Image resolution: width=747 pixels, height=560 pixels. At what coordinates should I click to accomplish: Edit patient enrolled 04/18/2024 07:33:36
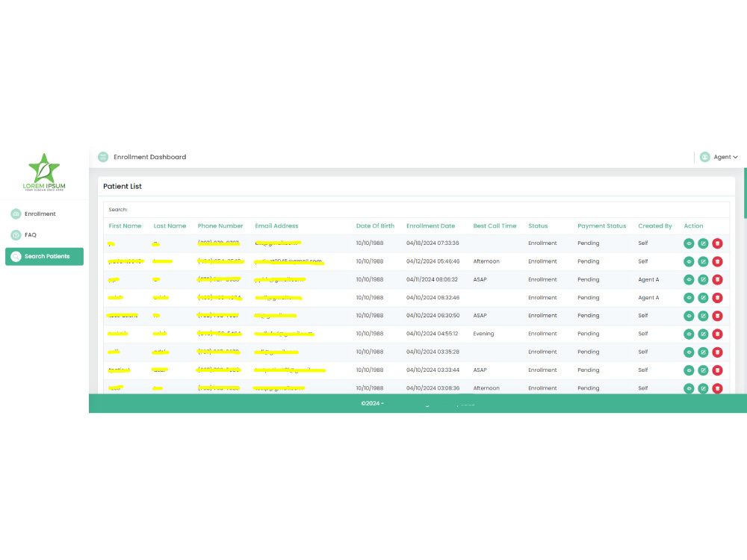[x=703, y=243]
